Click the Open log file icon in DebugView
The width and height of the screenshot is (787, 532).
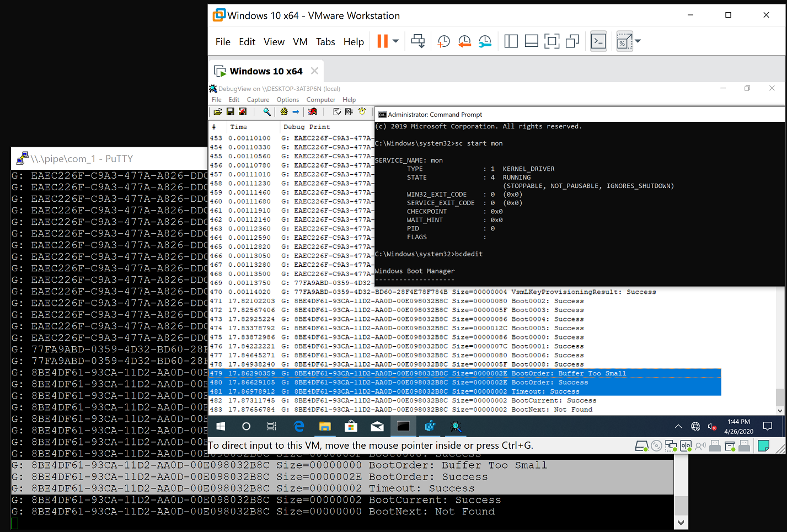click(x=218, y=112)
